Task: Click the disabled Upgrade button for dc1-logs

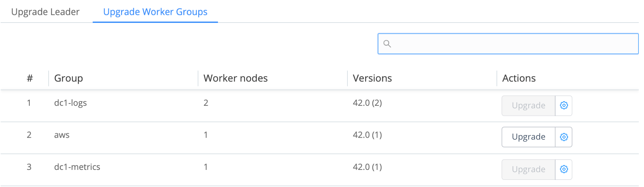Action: (x=528, y=105)
